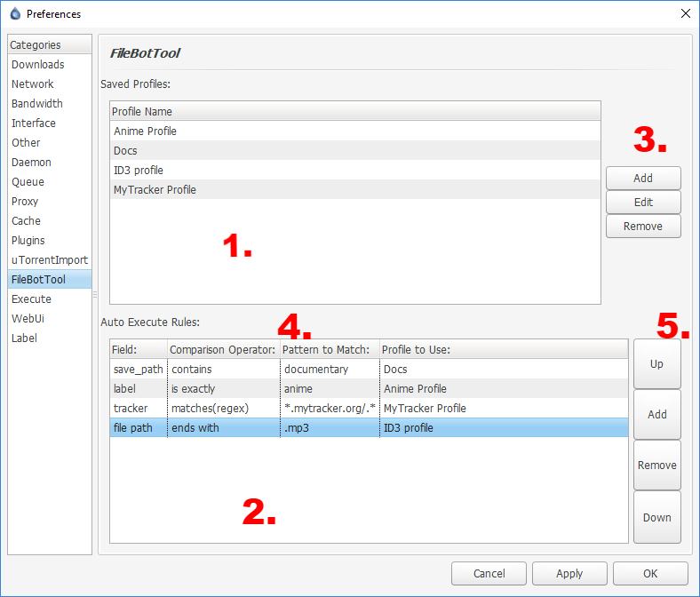Viewport: 700px width, 597px height.
Task: Select the MyTracker Profile saved profile
Action: [355, 190]
